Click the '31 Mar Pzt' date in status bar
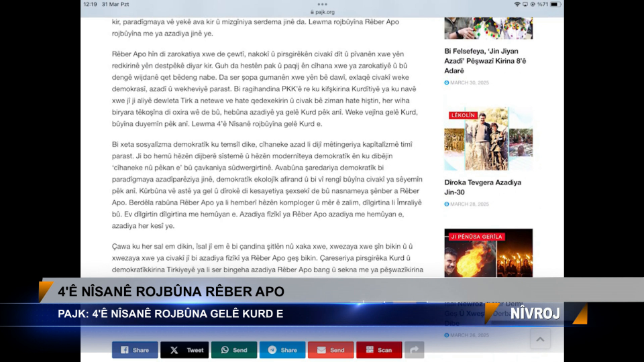Image resolution: width=644 pixels, height=362 pixels. tap(115, 4)
